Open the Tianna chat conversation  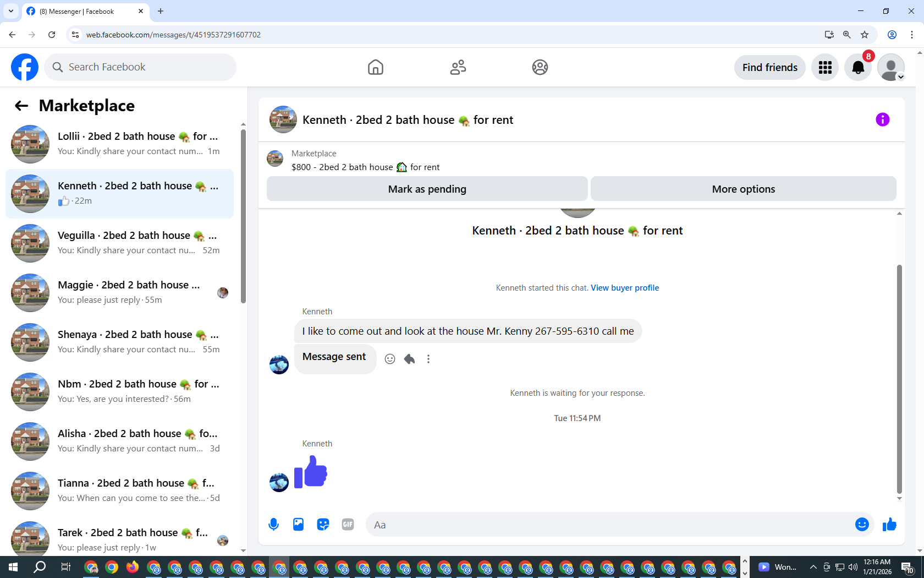[119, 491]
